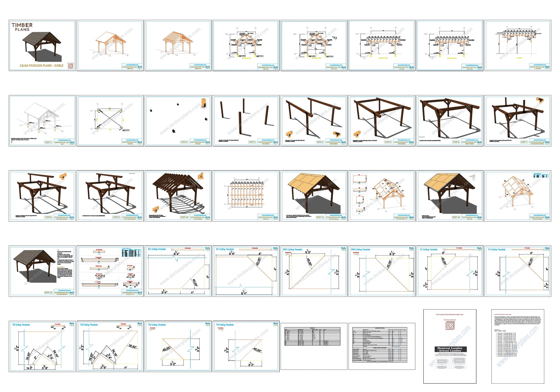Click the wood grain logo on the Nominal Lumber page
The height and width of the screenshot is (392, 560).
coord(450,326)
